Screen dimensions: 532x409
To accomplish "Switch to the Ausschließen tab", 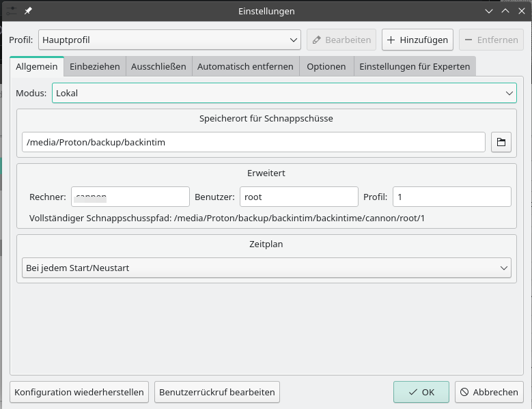I will pyautogui.click(x=158, y=66).
